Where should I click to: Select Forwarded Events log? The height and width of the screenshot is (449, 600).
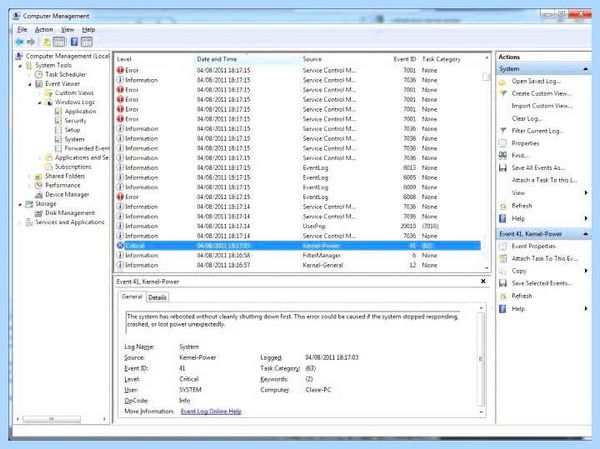tap(87, 148)
